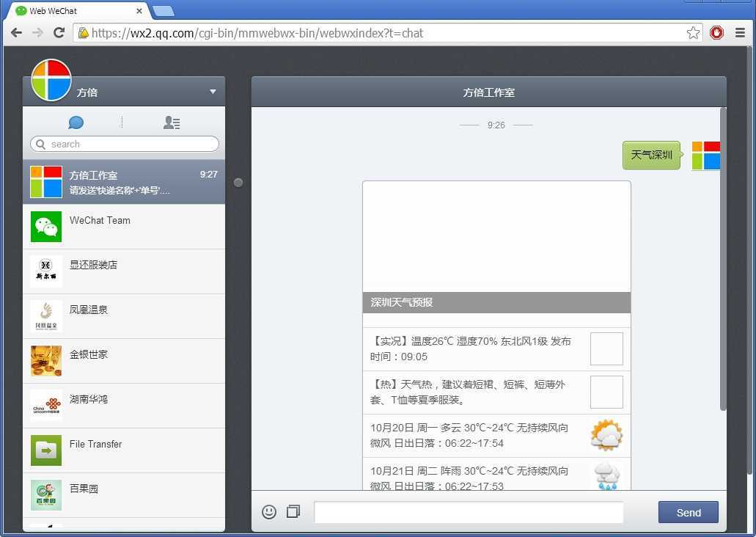
Task: Open the browser menu hamburger icon
Action: (x=740, y=33)
